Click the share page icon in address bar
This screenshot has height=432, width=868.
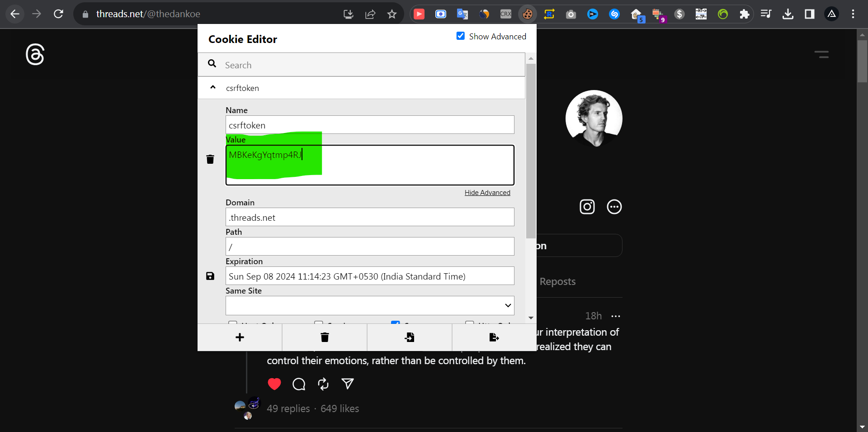pos(370,14)
